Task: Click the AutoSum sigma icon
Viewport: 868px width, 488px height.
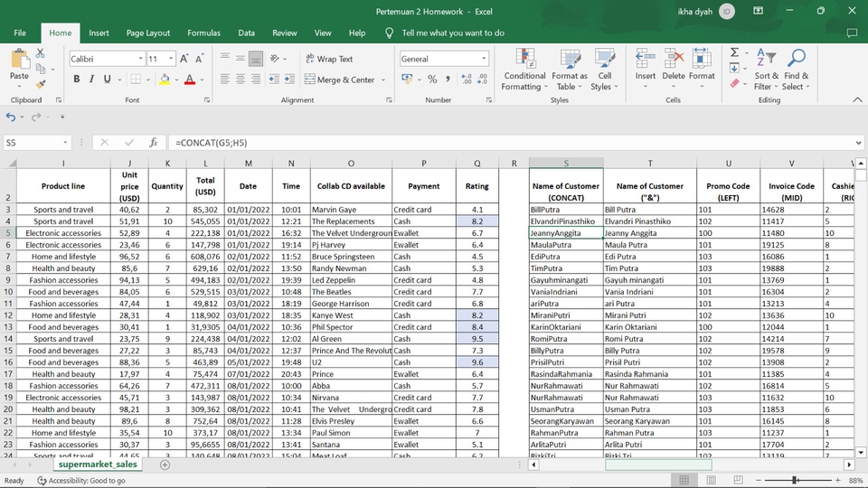Action: coord(734,52)
